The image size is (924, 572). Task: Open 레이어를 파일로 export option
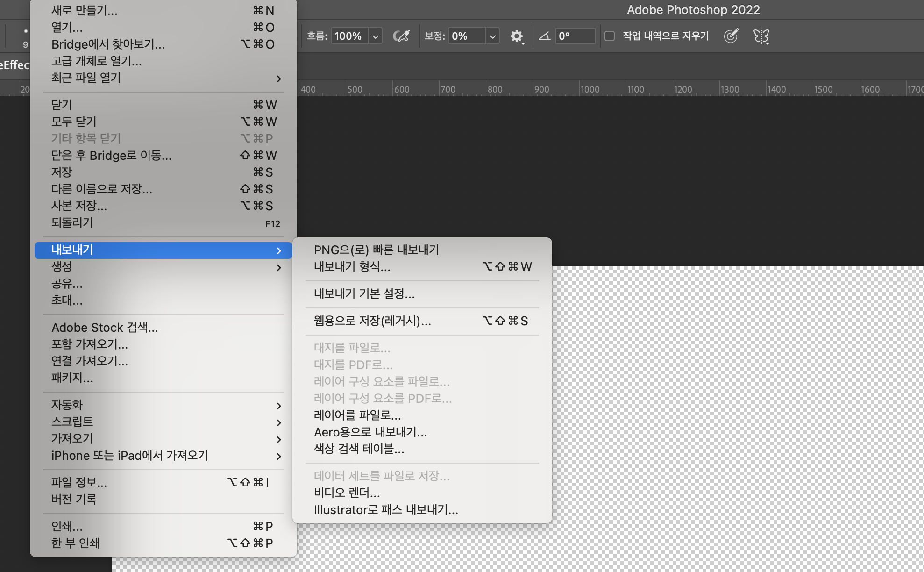click(x=357, y=415)
